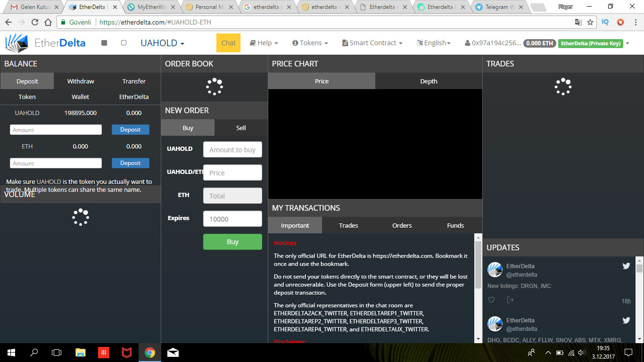The image size is (644, 362).
Task: Switch to the Transfer tab
Action: pos(134,81)
